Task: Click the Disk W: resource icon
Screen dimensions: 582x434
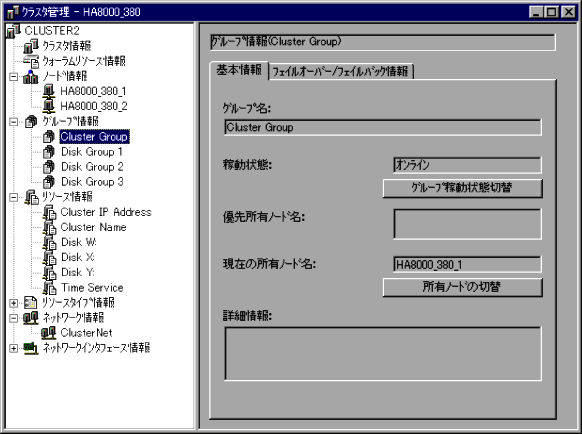Action: pos(49,242)
